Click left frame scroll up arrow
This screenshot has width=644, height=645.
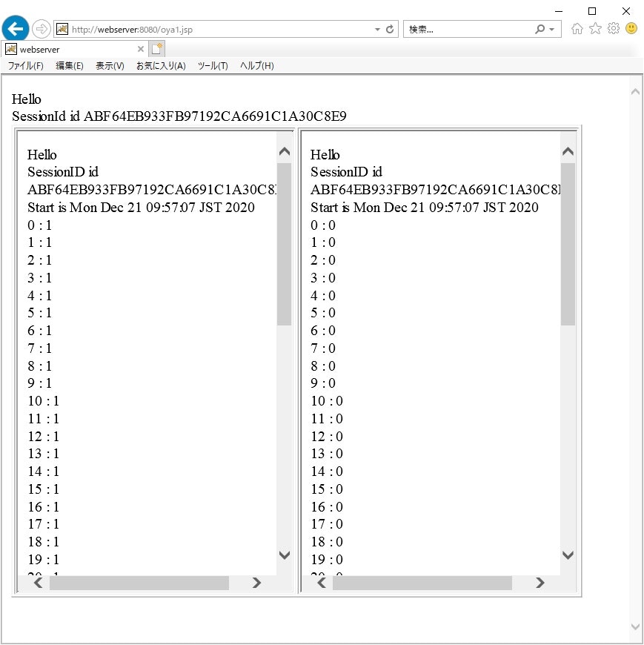click(284, 152)
